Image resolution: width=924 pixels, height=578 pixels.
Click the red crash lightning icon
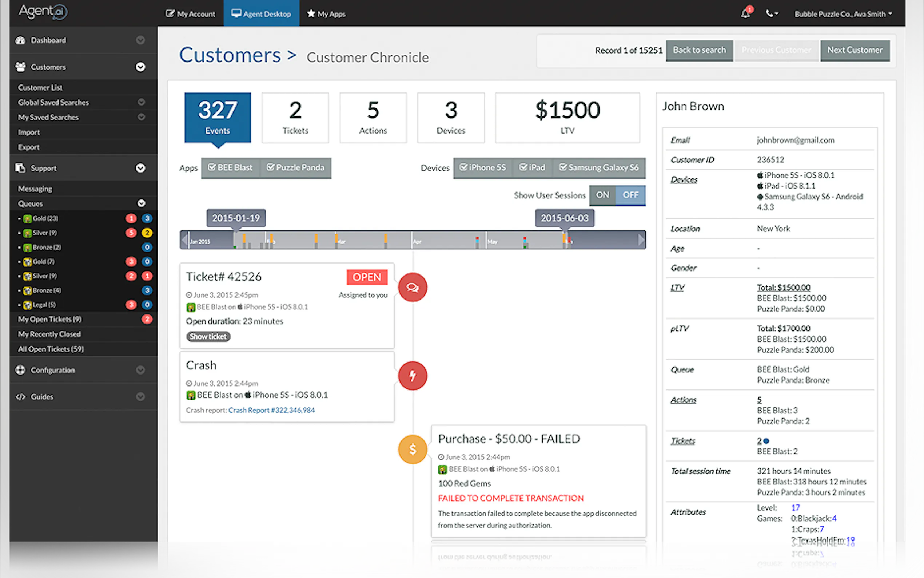click(412, 376)
